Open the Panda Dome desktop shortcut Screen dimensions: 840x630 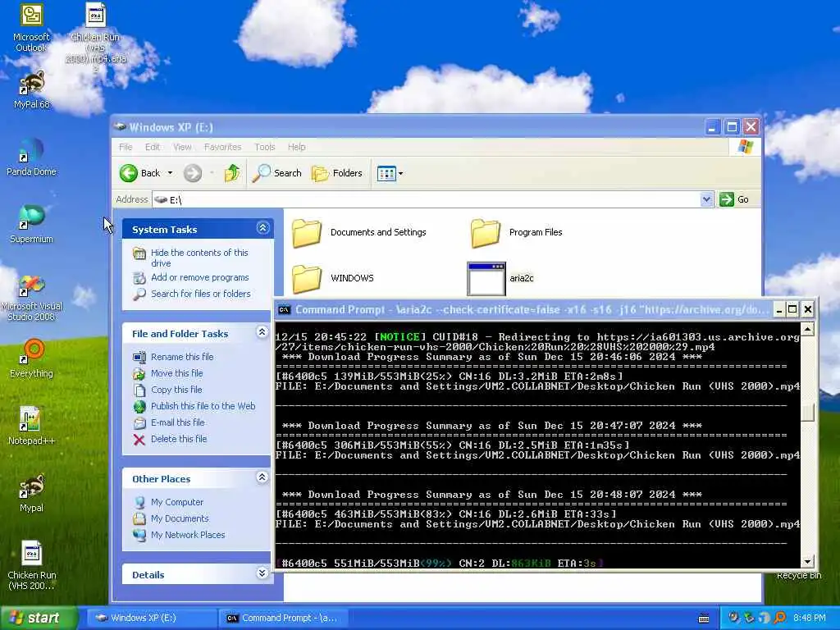tap(31, 157)
